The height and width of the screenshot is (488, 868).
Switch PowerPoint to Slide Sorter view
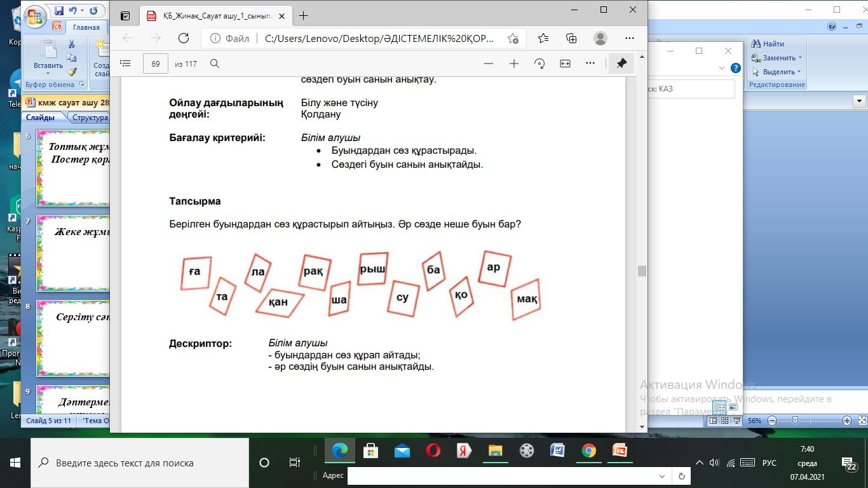pos(724,421)
